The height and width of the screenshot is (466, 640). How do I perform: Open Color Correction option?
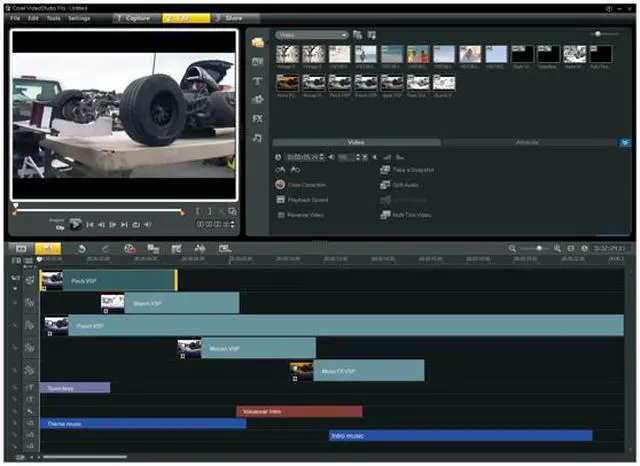301,185
